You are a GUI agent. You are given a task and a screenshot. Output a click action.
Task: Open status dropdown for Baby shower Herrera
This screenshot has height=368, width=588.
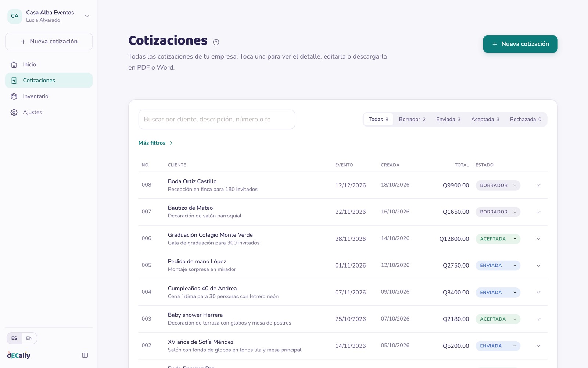pos(498,319)
